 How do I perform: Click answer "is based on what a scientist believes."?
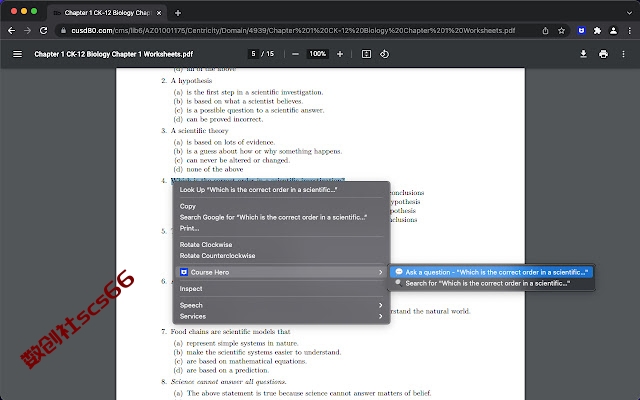click(244, 101)
